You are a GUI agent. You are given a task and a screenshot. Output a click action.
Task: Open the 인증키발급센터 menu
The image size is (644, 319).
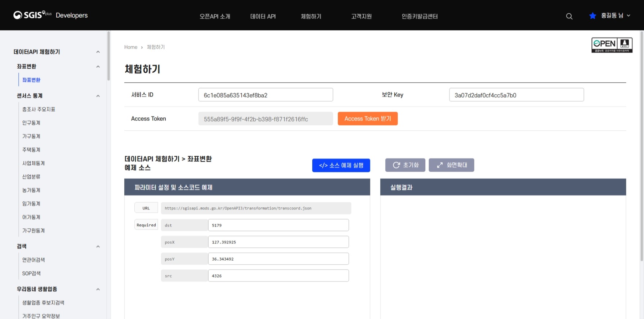coord(420,16)
